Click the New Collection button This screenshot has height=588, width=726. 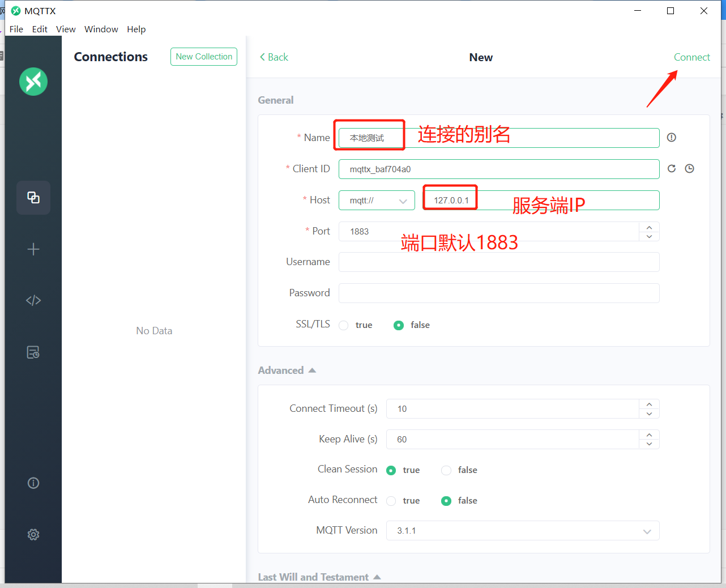(204, 57)
